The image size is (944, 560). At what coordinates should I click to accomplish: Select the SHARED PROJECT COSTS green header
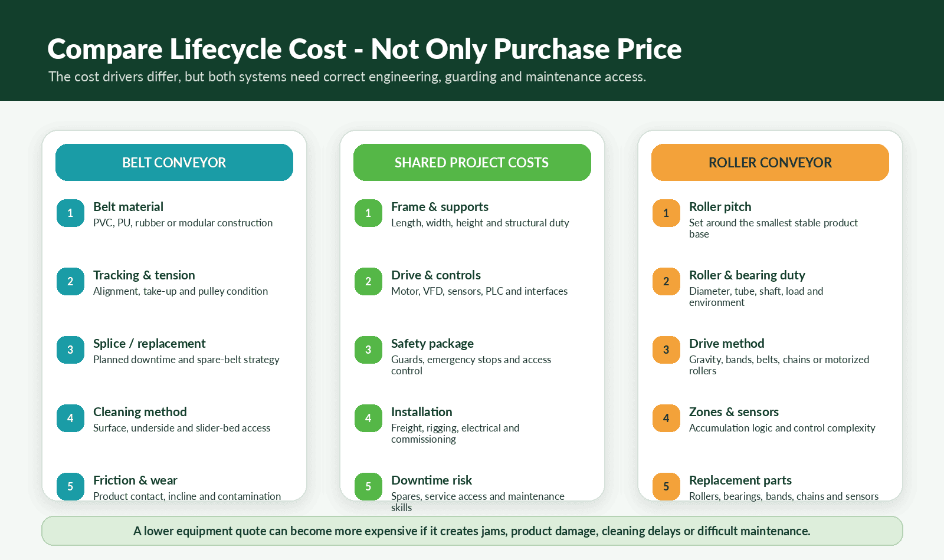point(472,162)
